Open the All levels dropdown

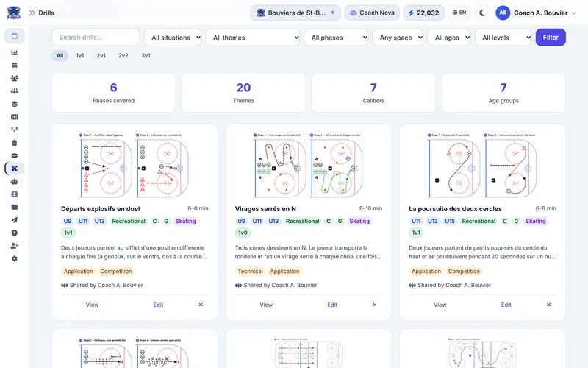click(503, 38)
